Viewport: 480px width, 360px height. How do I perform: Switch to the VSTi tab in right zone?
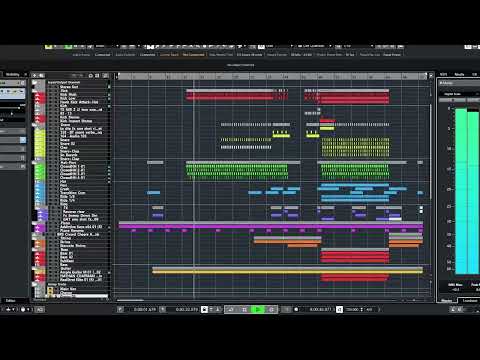click(x=444, y=74)
